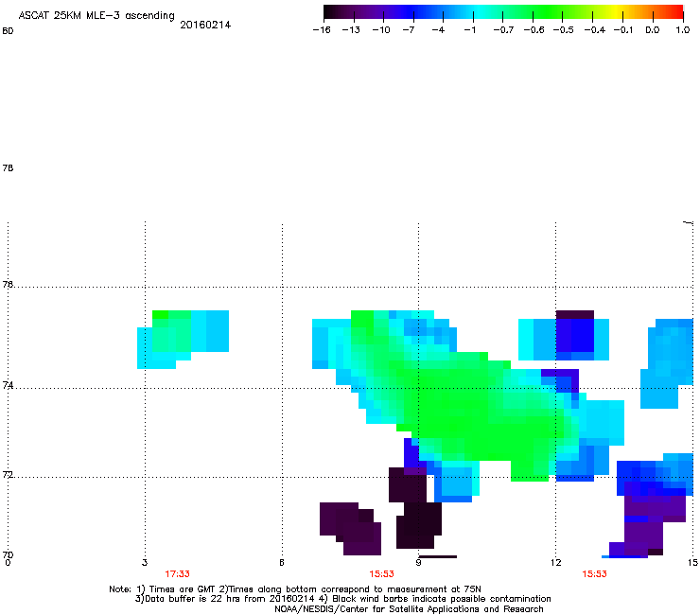Click the color scale label -7
The image size is (700, 615).
(409, 30)
